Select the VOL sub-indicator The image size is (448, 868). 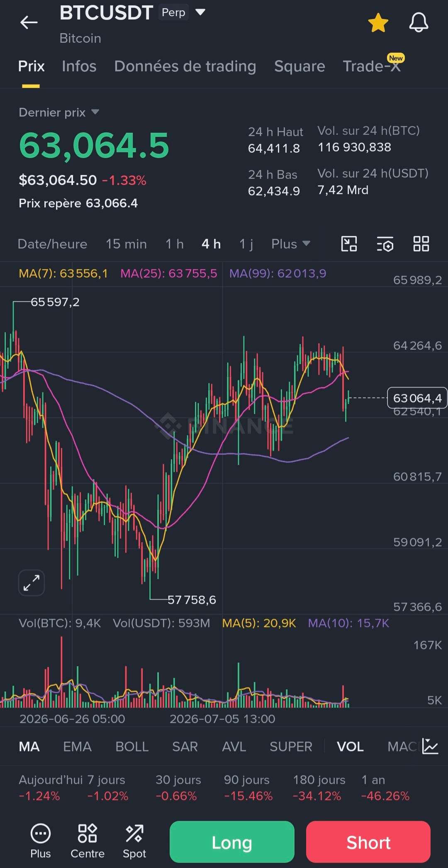(x=350, y=747)
